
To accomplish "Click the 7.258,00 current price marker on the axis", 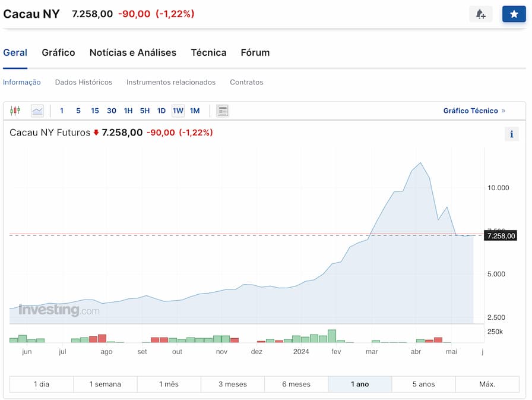I will tap(501, 236).
